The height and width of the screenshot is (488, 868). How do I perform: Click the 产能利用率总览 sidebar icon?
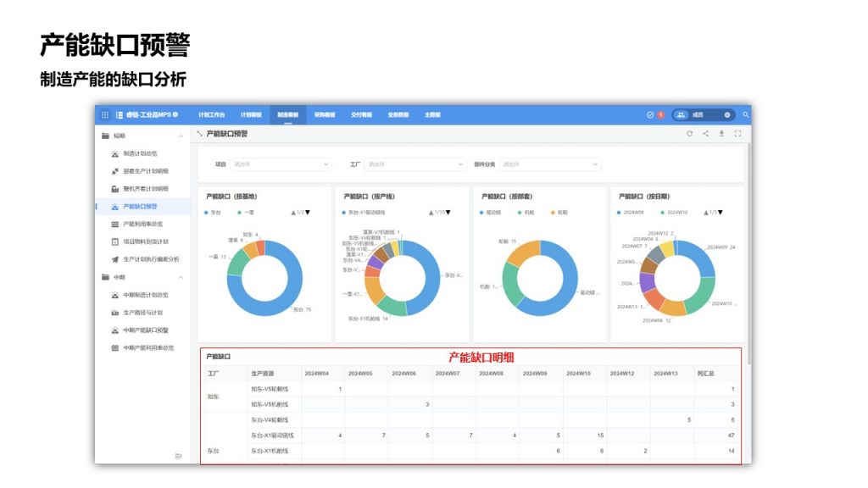pyautogui.click(x=114, y=224)
